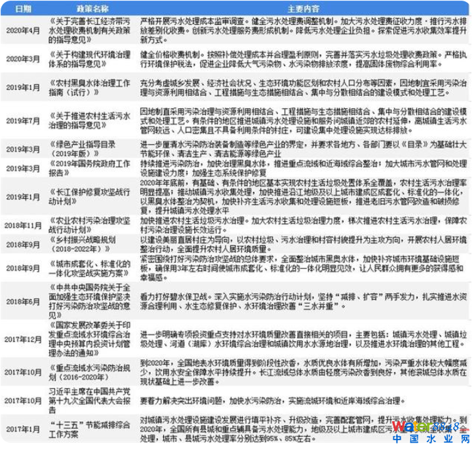476x450 pixels.
Task: Select the 2019年7月 date cell
Action: point(23,121)
